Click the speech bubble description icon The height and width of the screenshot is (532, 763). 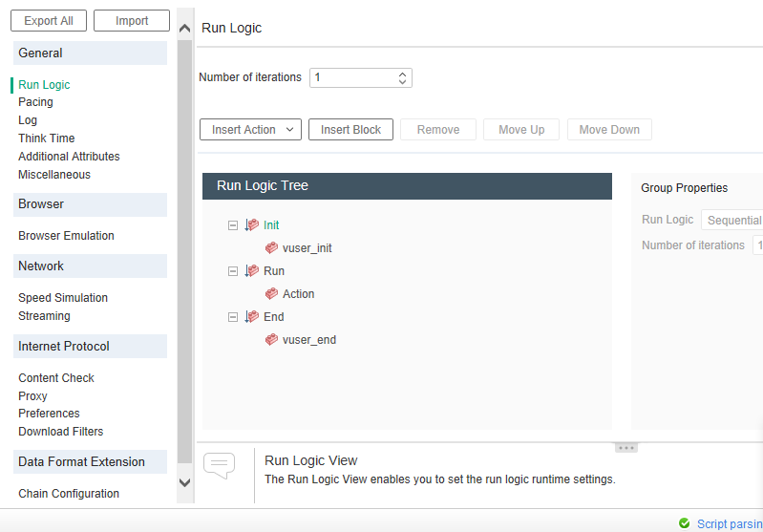coord(219,465)
